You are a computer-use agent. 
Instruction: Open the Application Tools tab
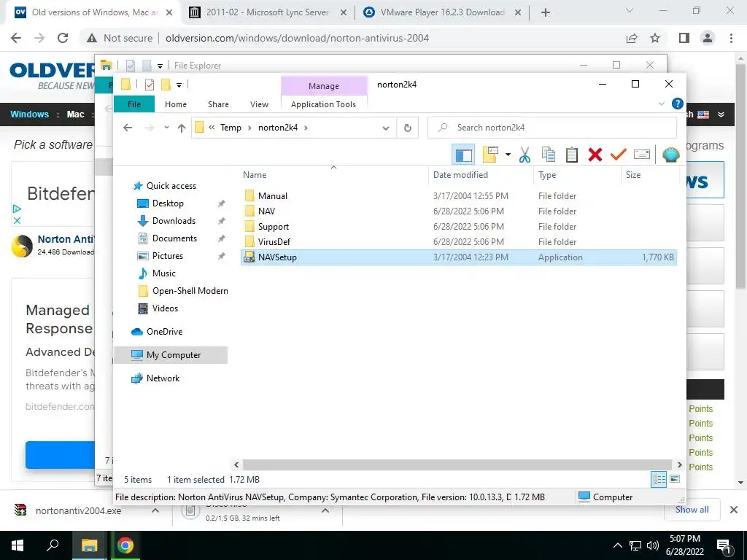coord(323,104)
